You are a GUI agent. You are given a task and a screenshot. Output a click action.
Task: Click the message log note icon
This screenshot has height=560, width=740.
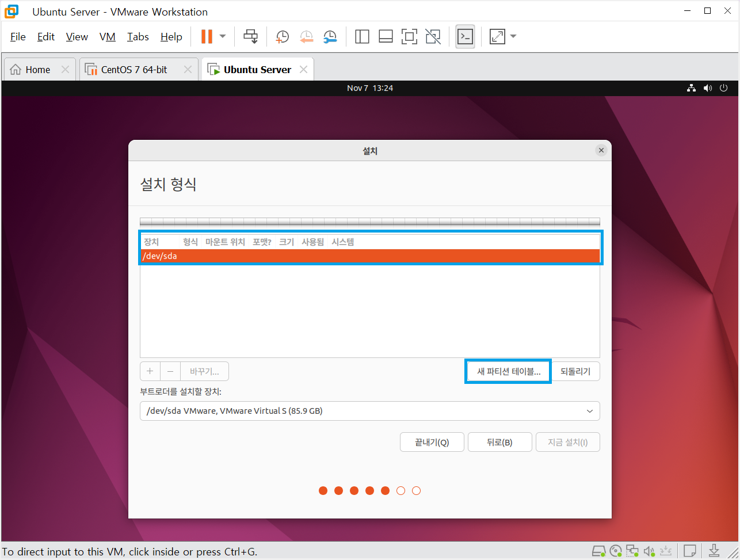[x=691, y=551]
